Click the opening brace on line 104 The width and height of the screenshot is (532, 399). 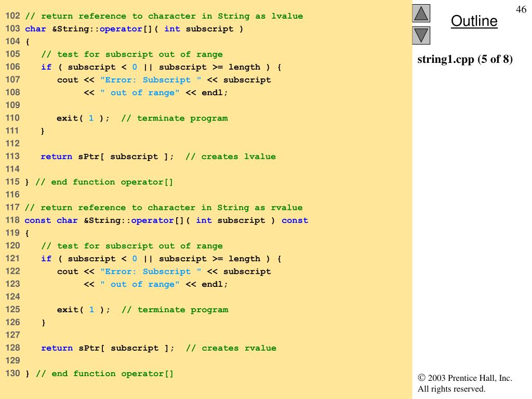(27, 42)
